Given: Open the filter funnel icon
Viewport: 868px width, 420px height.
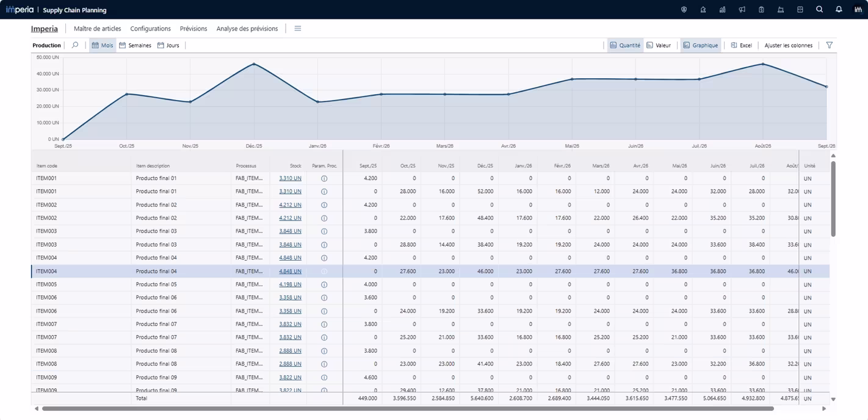Looking at the screenshot, I should [829, 45].
